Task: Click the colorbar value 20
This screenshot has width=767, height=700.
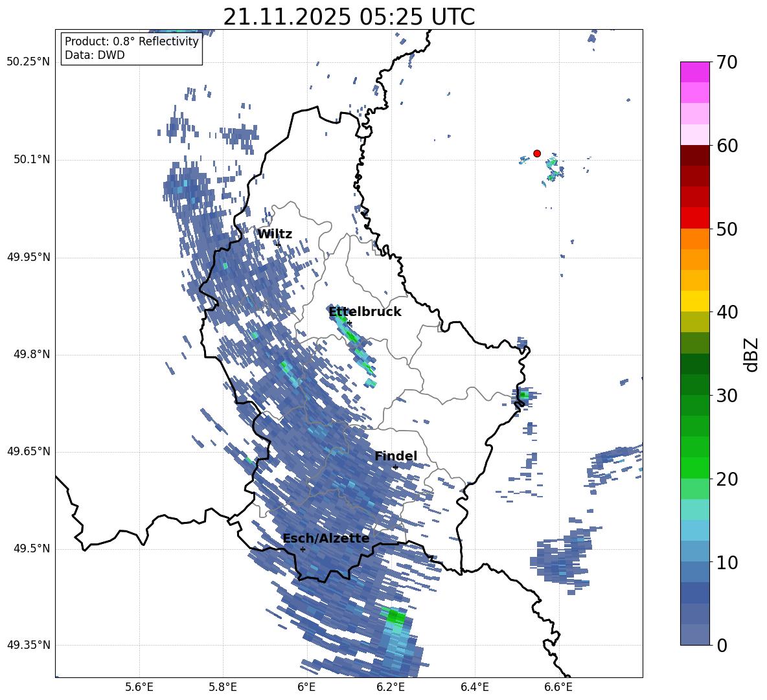Action: pos(727,479)
